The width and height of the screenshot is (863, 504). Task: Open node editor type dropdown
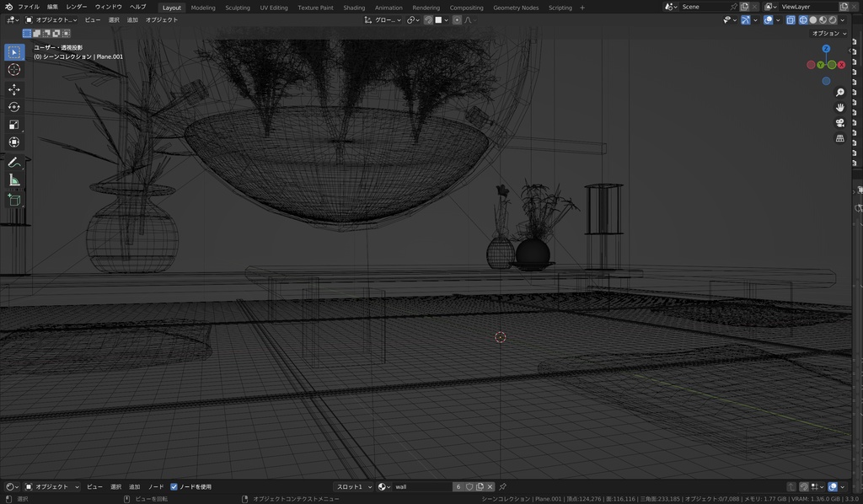(12, 487)
